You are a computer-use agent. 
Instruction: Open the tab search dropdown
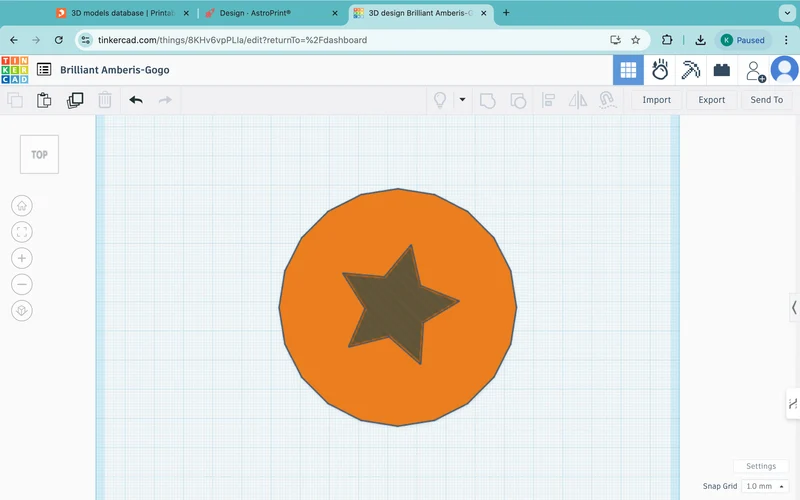787,13
